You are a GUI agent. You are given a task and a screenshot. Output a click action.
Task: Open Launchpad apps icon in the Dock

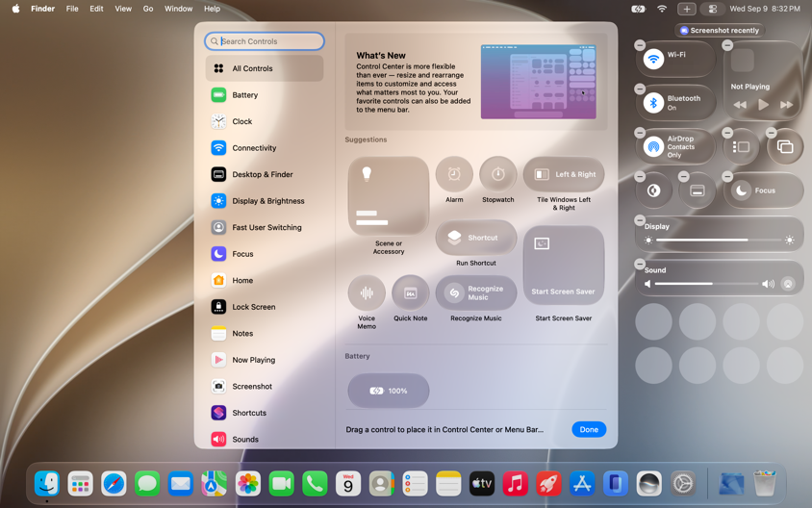80,484
